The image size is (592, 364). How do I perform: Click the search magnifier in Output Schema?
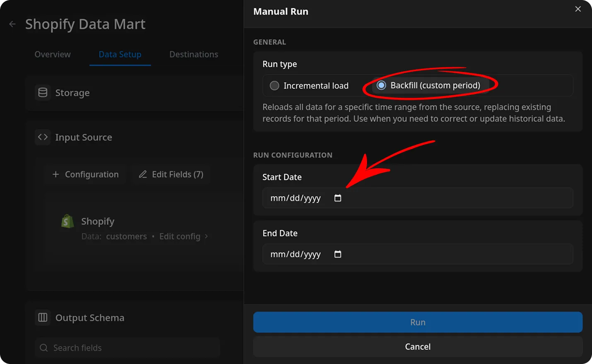click(43, 348)
